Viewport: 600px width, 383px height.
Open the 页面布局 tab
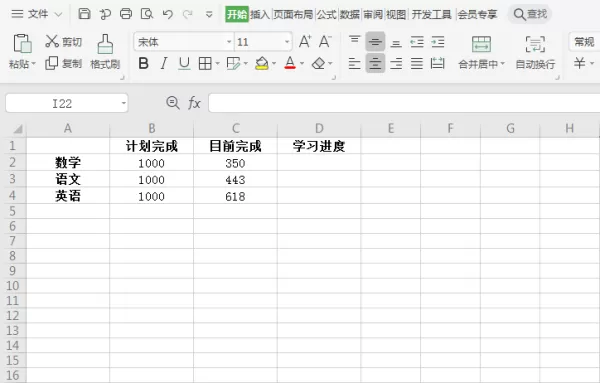tap(293, 15)
